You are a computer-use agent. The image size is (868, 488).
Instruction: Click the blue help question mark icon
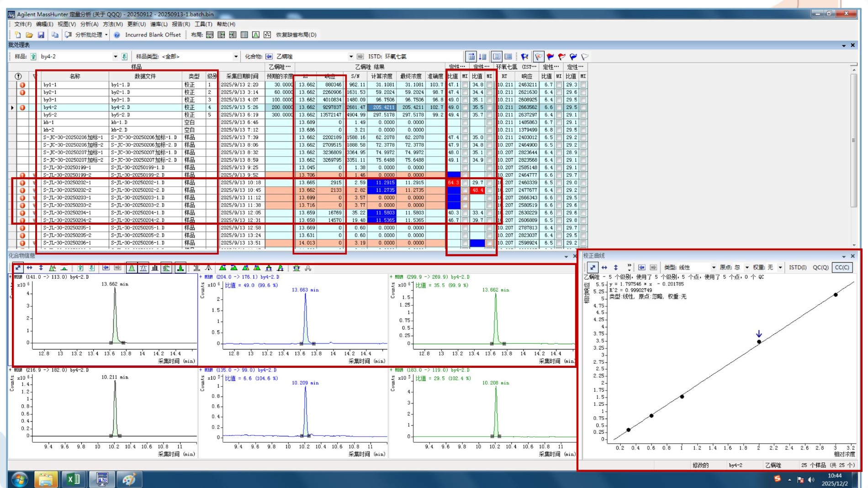click(117, 35)
